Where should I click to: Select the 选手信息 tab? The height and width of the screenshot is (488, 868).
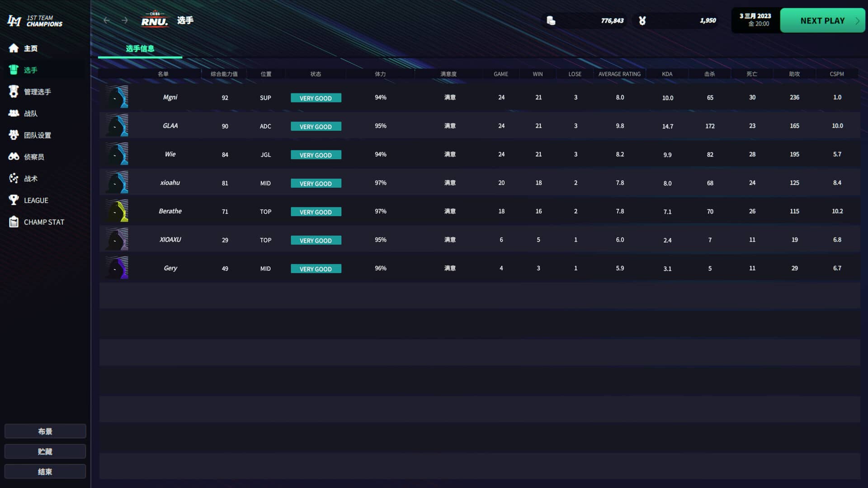click(x=140, y=48)
